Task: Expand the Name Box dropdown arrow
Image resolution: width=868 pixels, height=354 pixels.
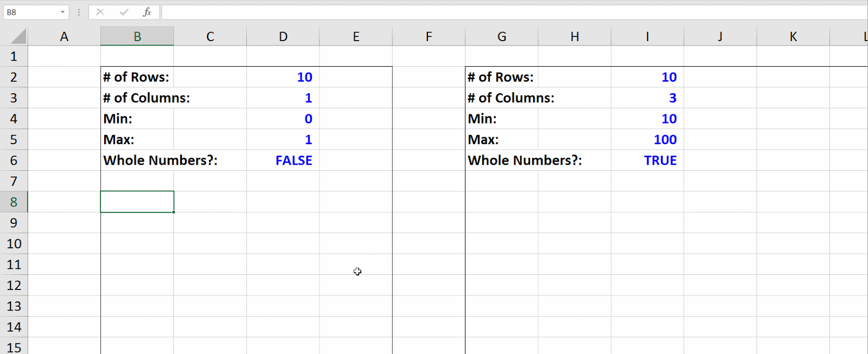Action: click(62, 12)
